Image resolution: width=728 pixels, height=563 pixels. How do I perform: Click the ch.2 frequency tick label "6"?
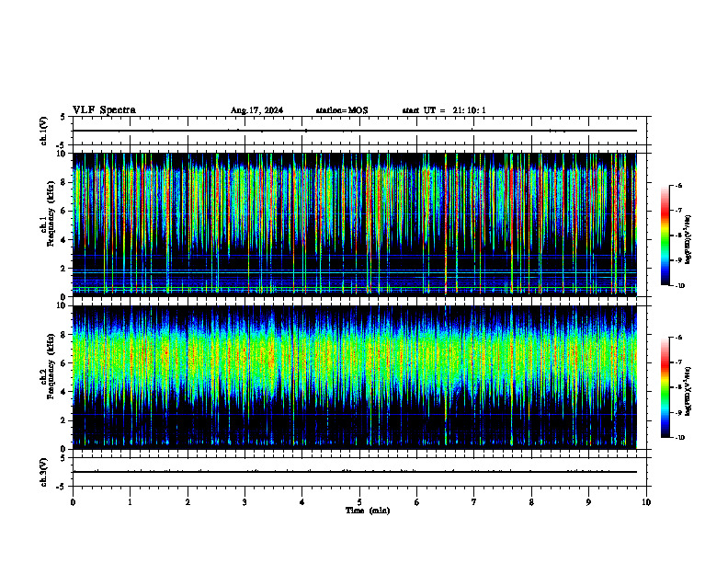[x=64, y=363]
